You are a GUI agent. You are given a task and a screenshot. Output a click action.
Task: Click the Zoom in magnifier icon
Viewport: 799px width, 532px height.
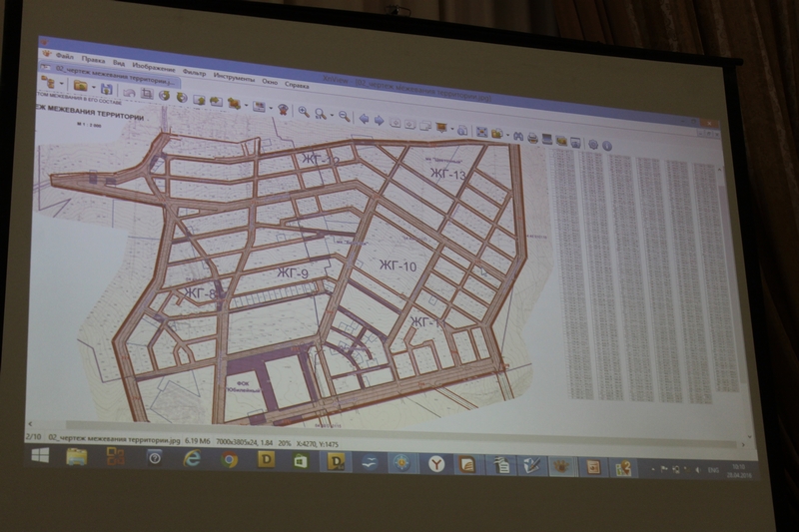pos(304,111)
